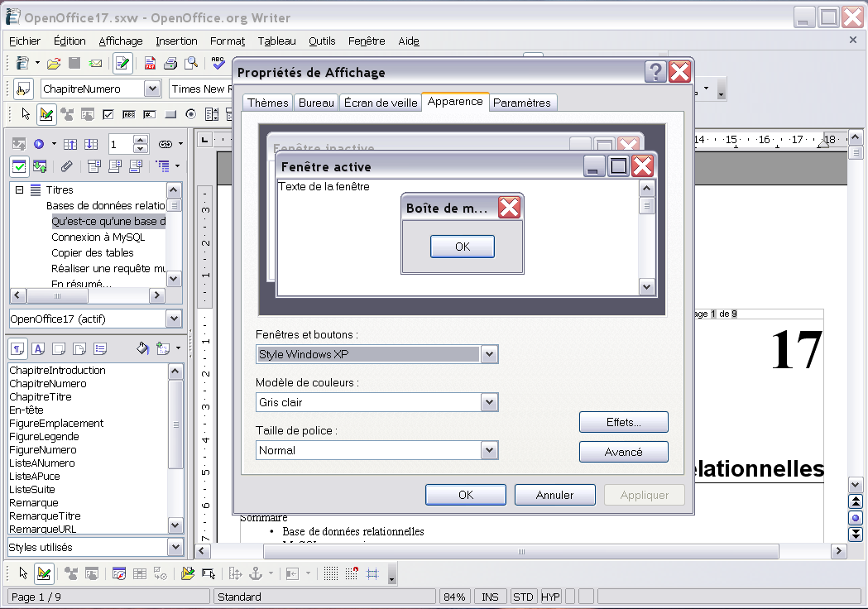Select 'Copier des tables' heading
The image size is (868, 609).
click(93, 252)
